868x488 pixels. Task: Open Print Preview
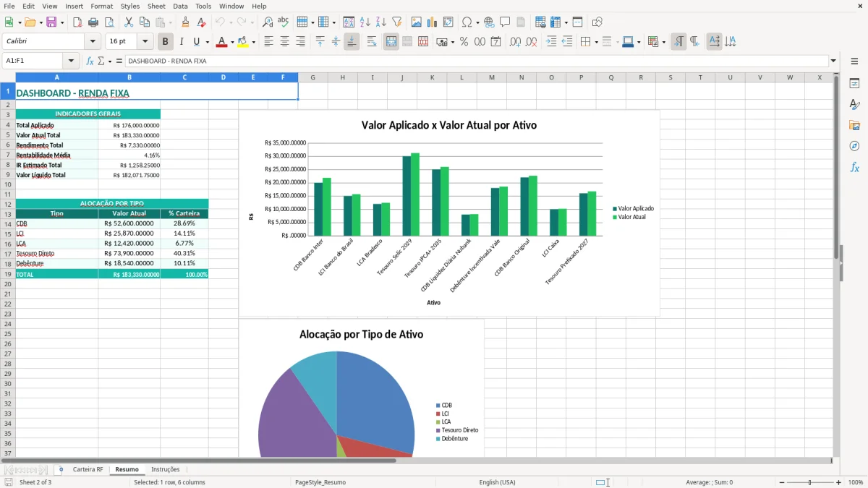tap(109, 22)
